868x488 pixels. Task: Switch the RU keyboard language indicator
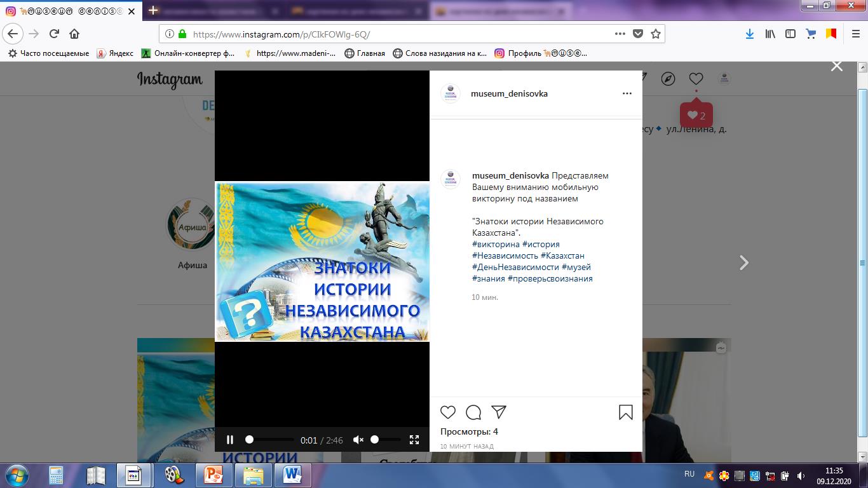[689, 474]
